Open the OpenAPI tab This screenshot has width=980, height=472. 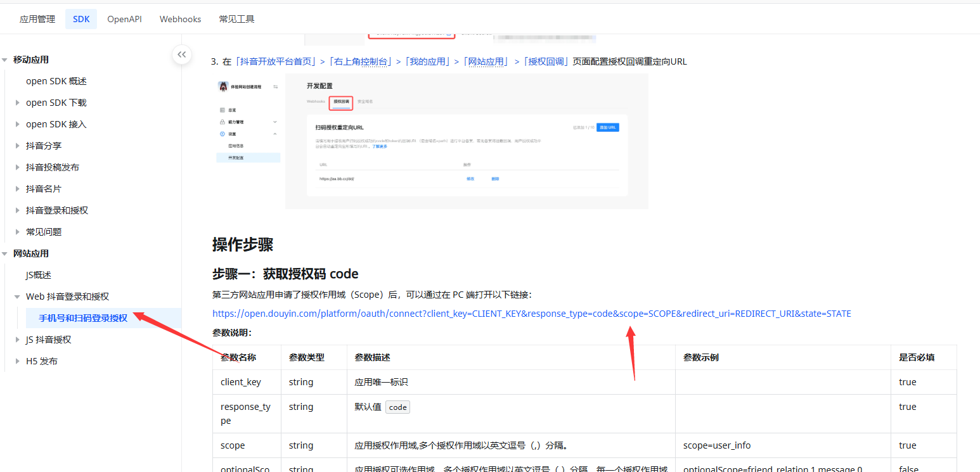pyautogui.click(x=124, y=19)
